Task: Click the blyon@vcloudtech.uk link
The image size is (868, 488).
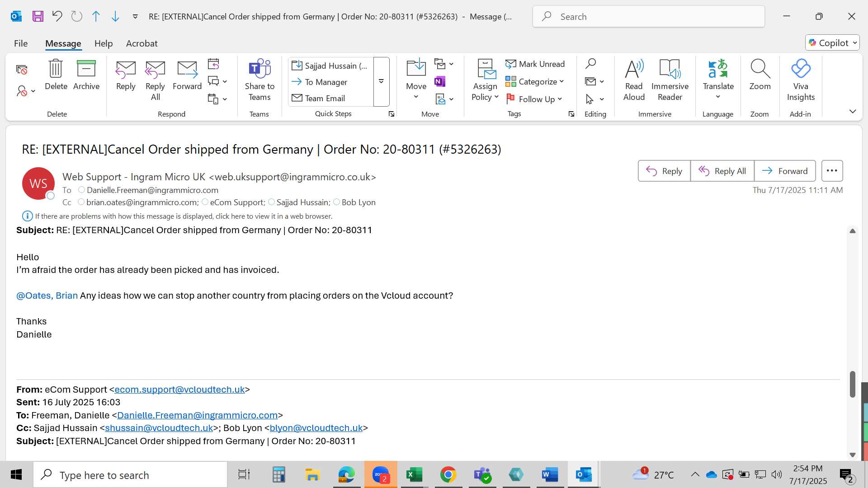Action: point(316,428)
